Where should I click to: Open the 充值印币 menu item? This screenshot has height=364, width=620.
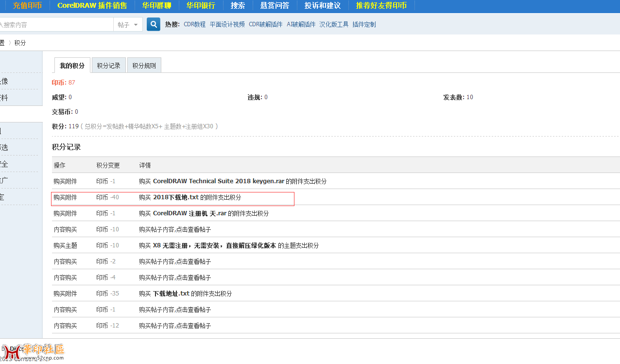pyautogui.click(x=27, y=6)
